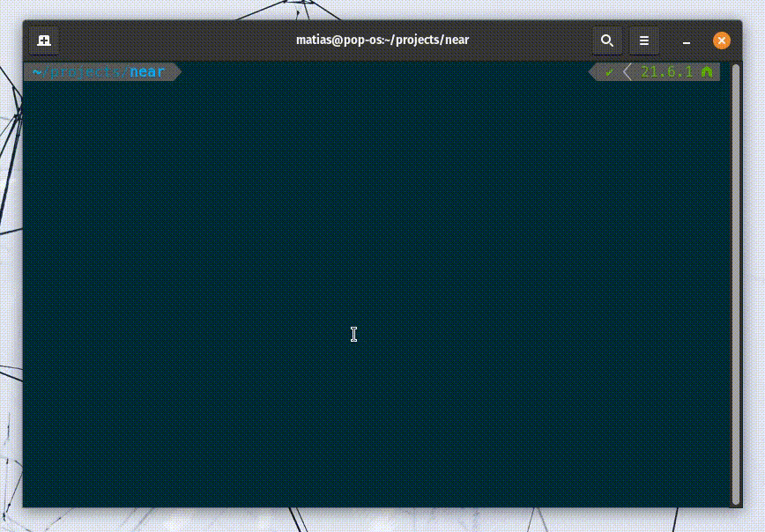This screenshot has width=765, height=532.
Task: Click the green Node.js icon in the prompt
Action: coord(706,72)
